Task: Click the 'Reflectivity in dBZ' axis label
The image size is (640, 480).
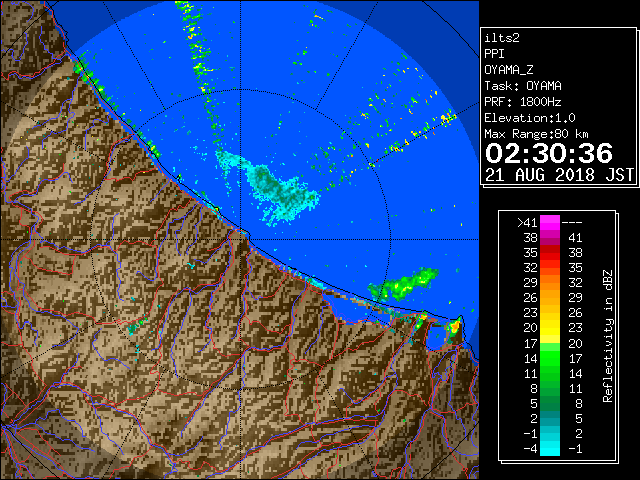Action: [607, 336]
